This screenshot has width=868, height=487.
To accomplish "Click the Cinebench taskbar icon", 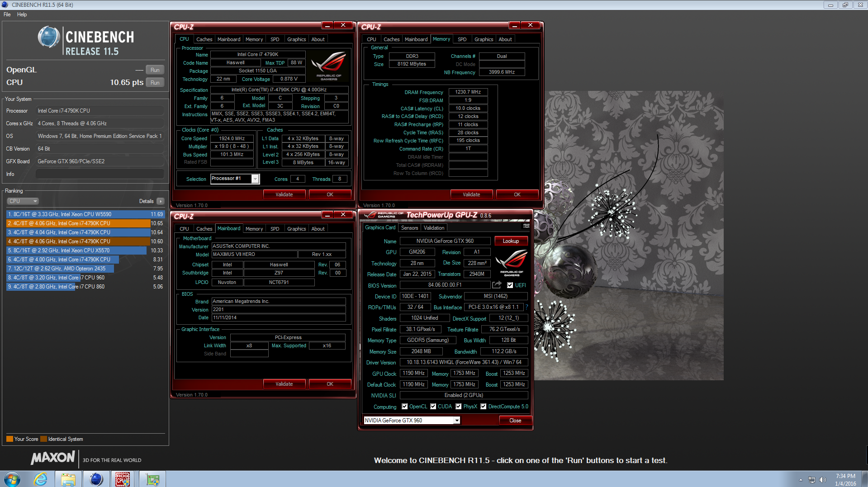I will click(96, 479).
